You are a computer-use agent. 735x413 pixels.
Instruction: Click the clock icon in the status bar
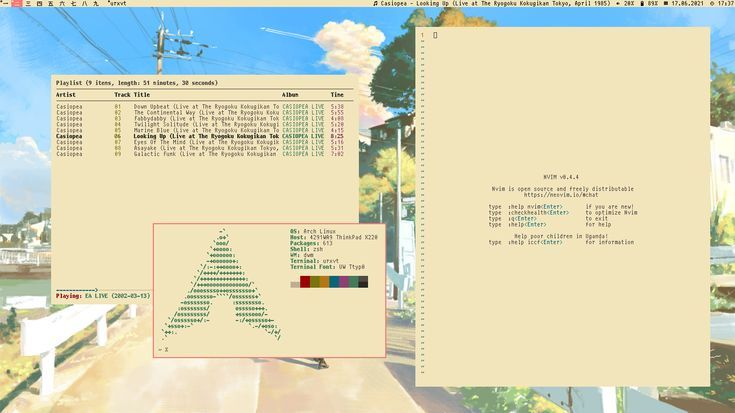[x=712, y=3]
